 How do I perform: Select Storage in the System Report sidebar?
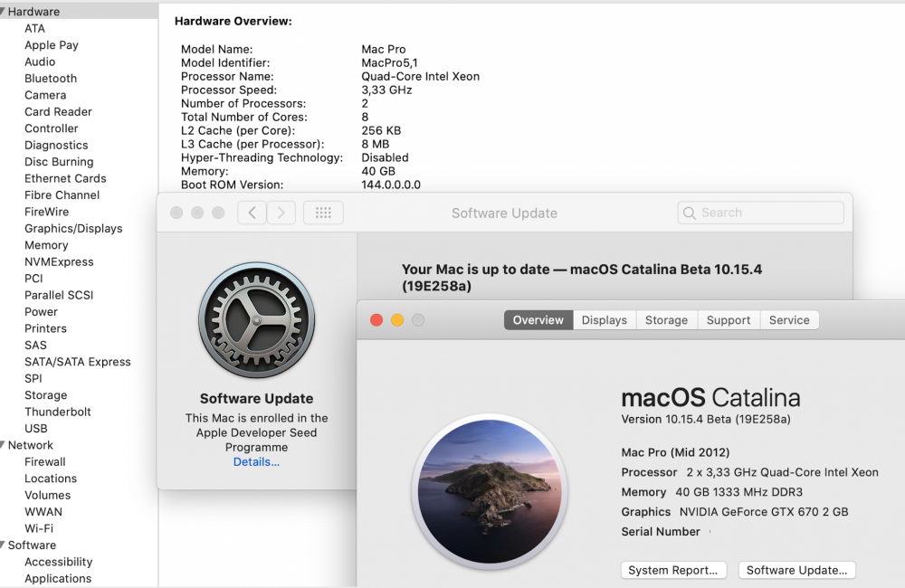tap(45, 395)
